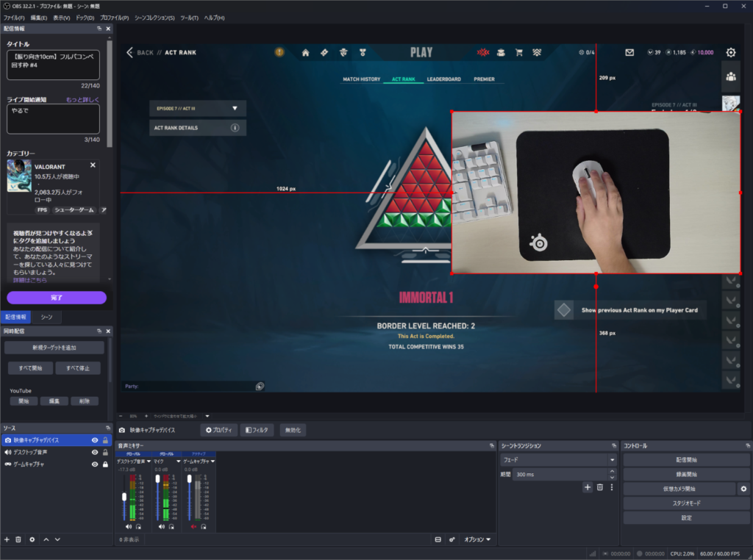Click the 300 ms duration field

point(560,474)
